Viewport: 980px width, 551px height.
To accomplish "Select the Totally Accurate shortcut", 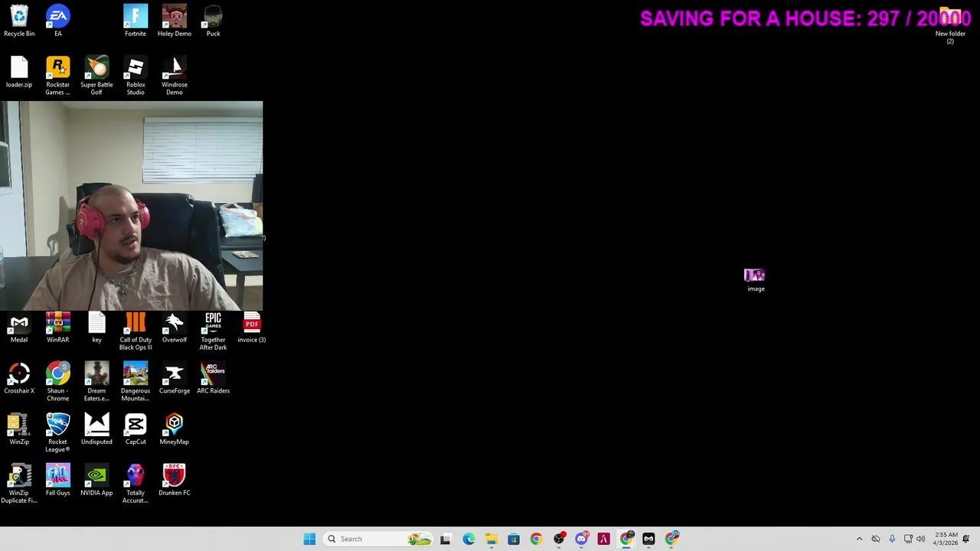I will (x=136, y=484).
